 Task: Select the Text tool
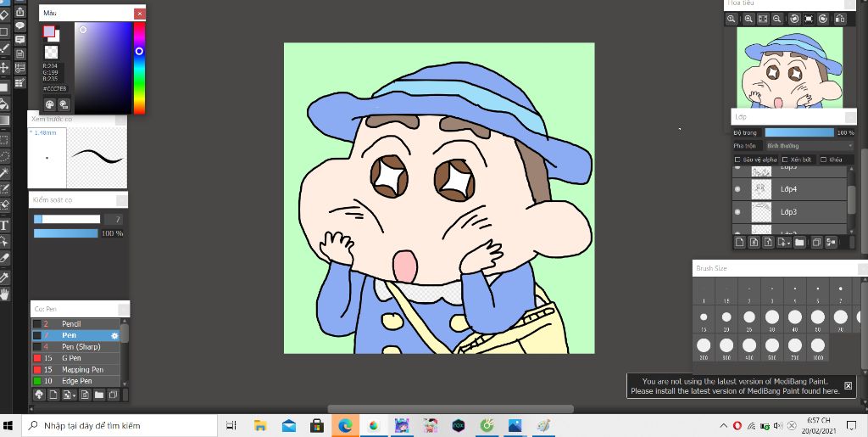pyautogui.click(x=4, y=225)
